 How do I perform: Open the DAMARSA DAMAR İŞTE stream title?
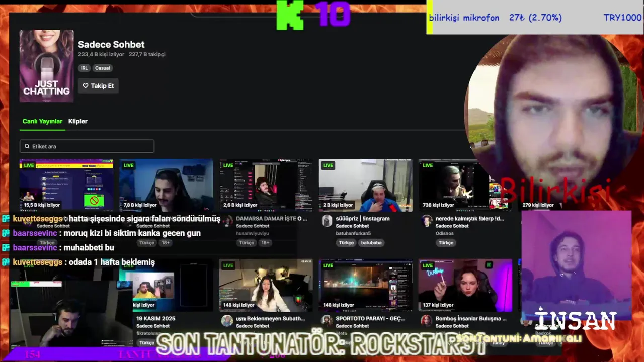tap(272, 219)
